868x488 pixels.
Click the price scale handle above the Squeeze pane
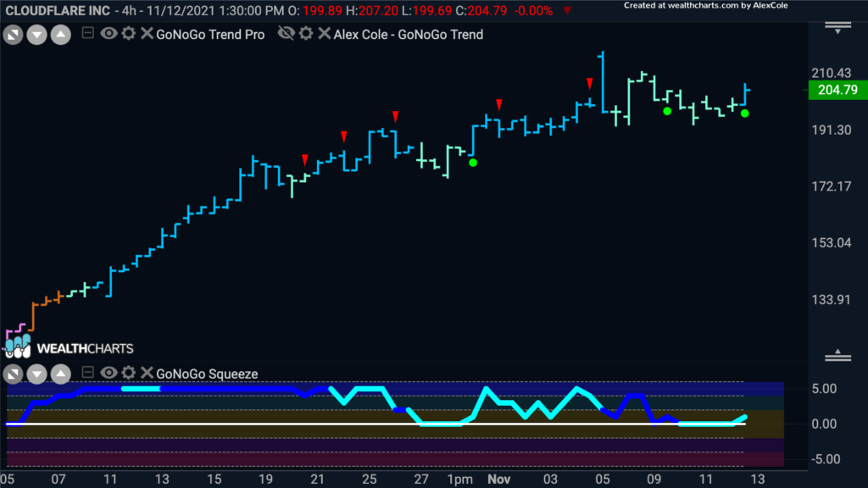838,356
